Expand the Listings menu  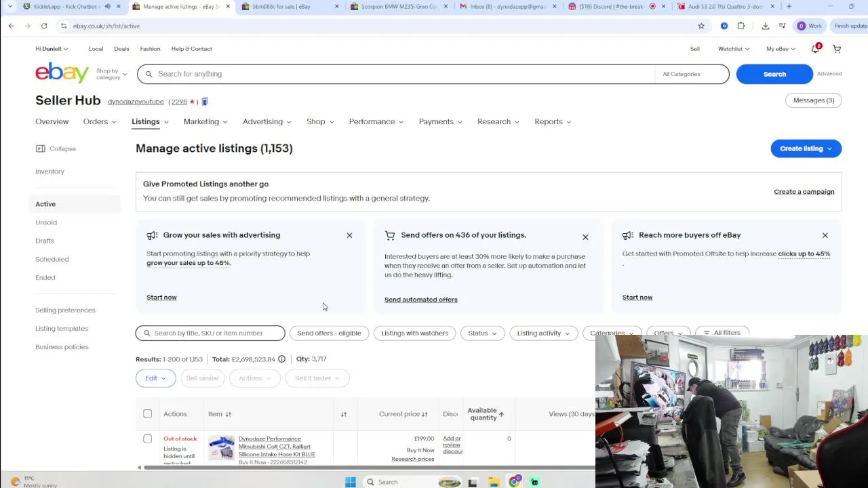click(150, 121)
